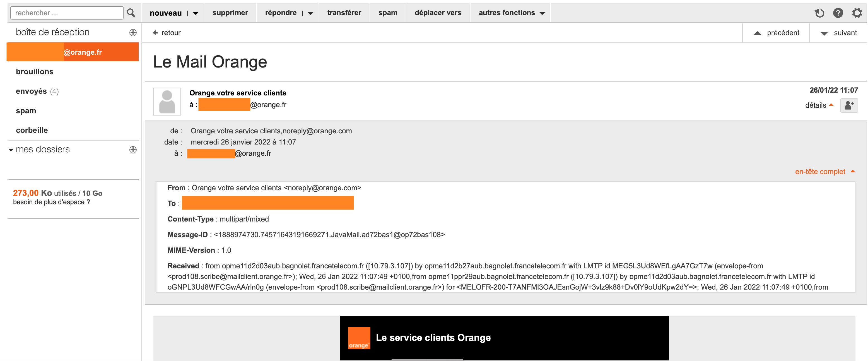Open the search by clicking the magnifier icon
This screenshot has height=361, width=868.
tap(131, 13)
